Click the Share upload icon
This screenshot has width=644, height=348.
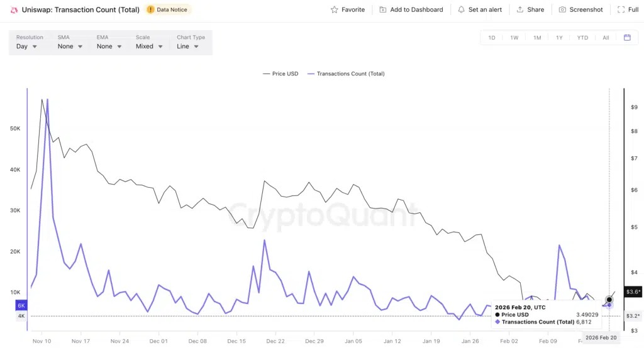click(520, 10)
